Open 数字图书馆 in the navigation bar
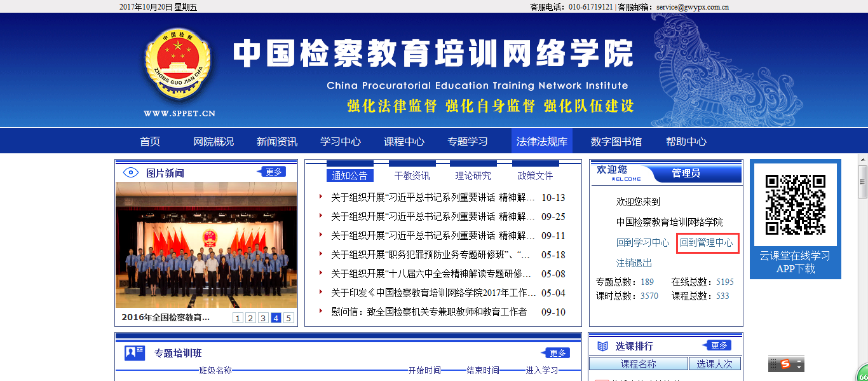 click(x=616, y=141)
